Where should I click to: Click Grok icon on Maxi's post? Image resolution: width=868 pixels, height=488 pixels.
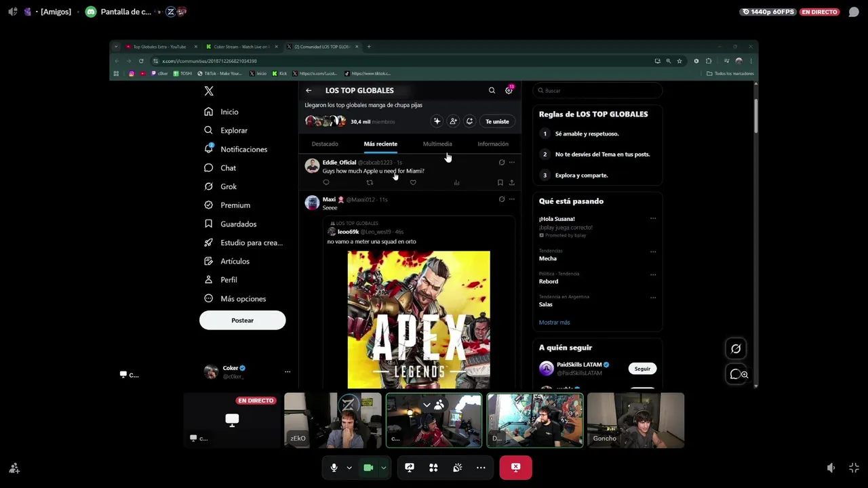click(502, 199)
